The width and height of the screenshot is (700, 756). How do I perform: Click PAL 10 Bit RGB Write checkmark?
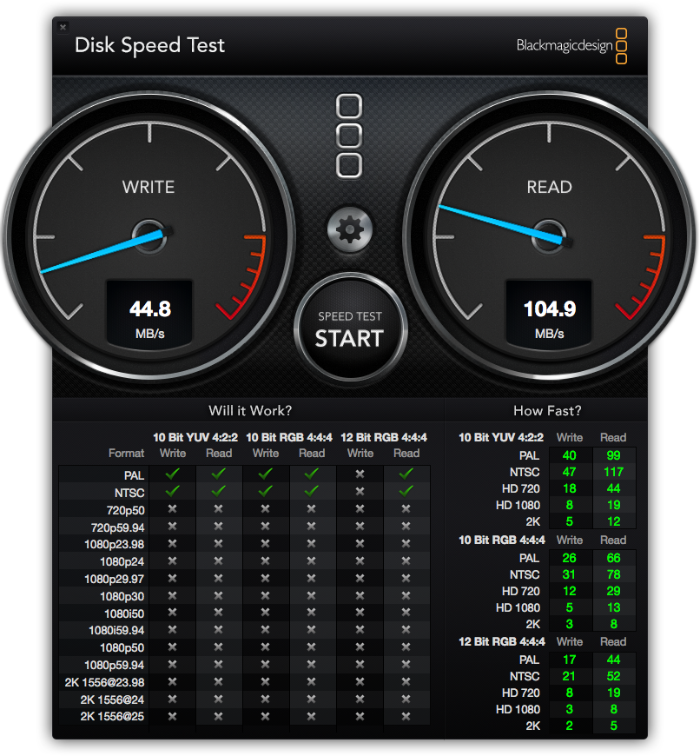(x=266, y=474)
